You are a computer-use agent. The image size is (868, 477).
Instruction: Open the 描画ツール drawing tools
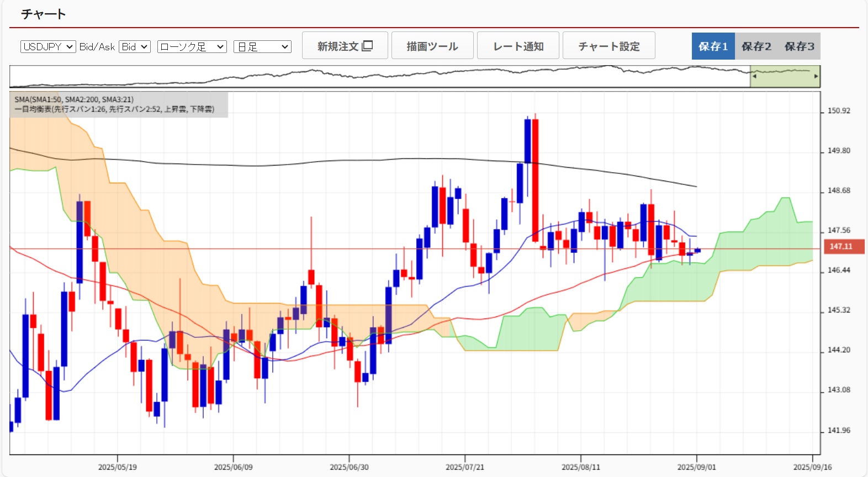click(432, 45)
